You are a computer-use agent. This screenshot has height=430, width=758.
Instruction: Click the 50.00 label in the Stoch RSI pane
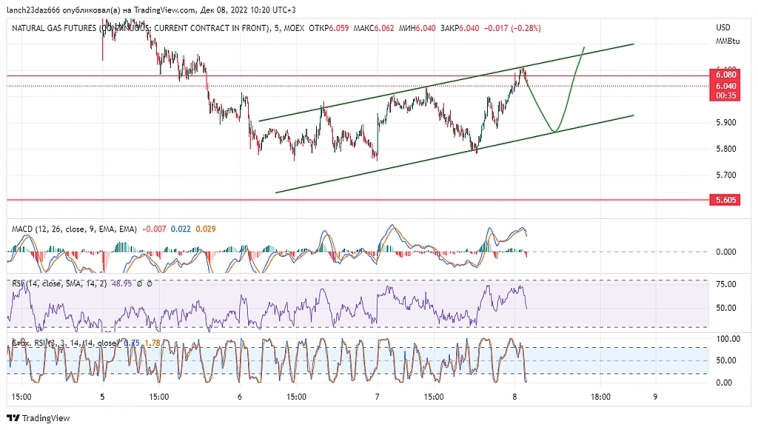(x=726, y=360)
